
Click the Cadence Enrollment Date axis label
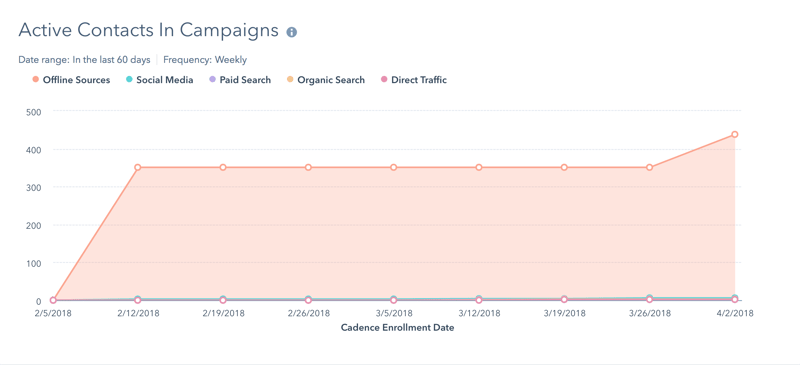(397, 328)
